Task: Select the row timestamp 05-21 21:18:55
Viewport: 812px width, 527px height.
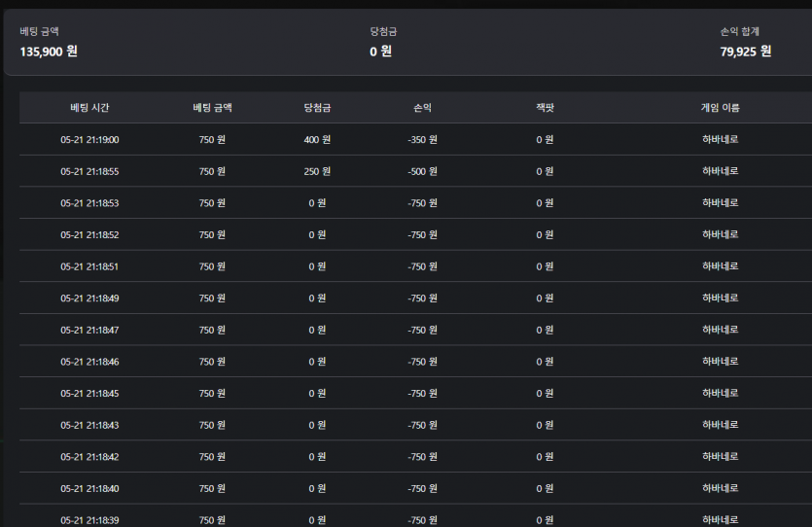Action: (x=89, y=171)
